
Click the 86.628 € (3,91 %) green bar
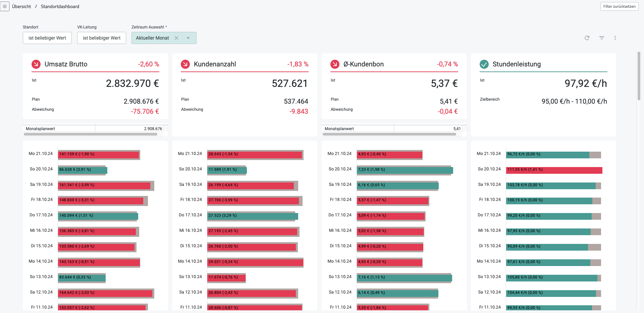coord(83,170)
